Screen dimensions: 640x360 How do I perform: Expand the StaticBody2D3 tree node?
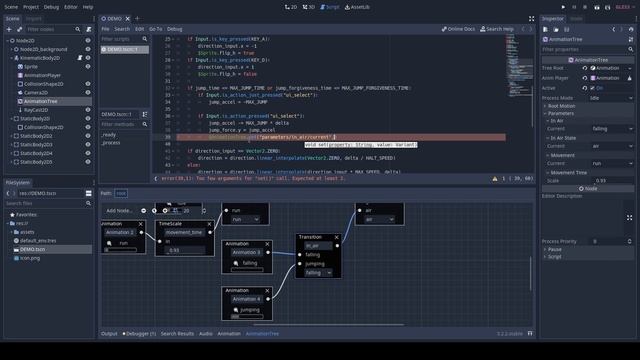tap(12, 144)
